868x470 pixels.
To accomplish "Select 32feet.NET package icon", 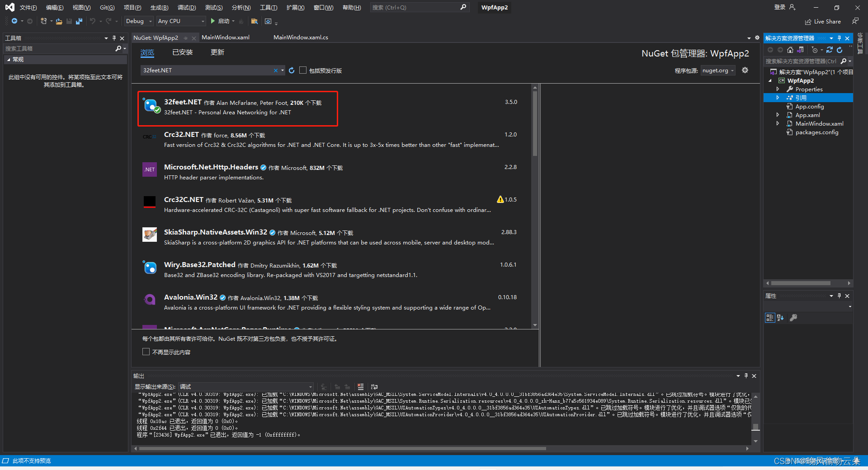I will (x=150, y=106).
